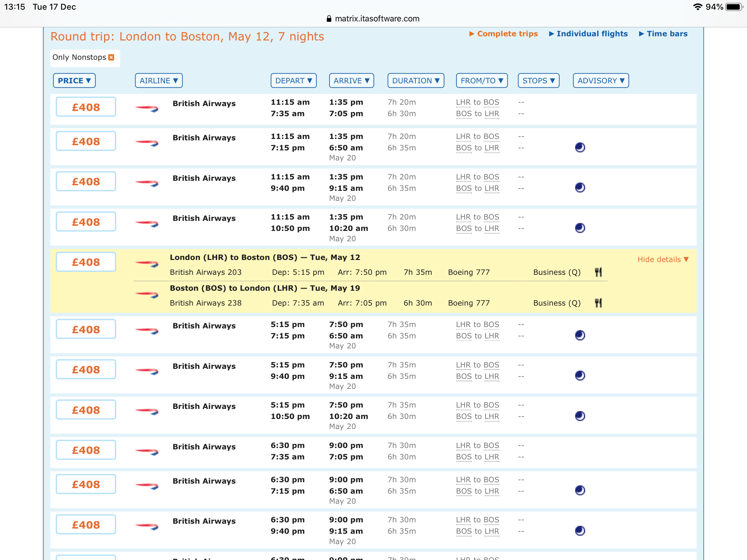Click the round trip London to Boston heading
This screenshot has height=560, width=747.
[187, 36]
